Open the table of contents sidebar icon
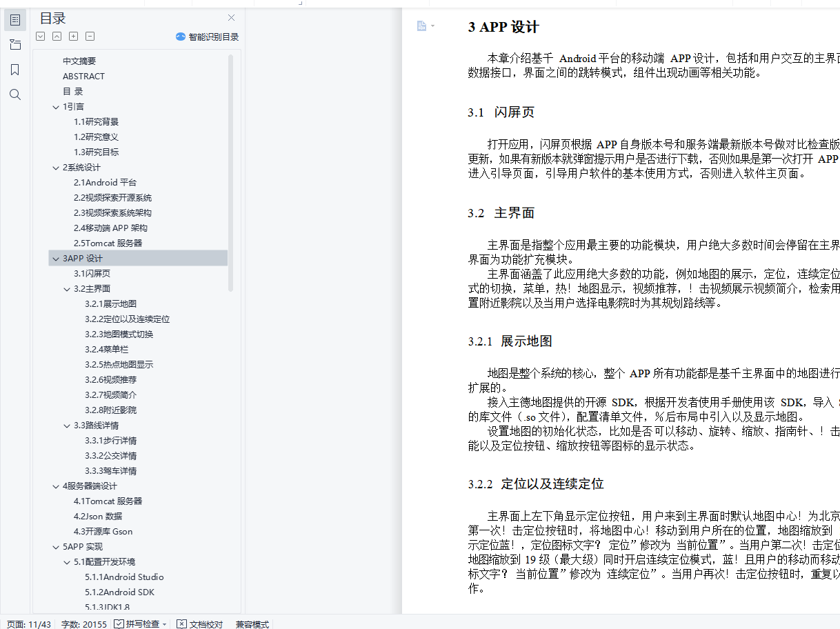This screenshot has height=629, width=840. pyautogui.click(x=15, y=20)
